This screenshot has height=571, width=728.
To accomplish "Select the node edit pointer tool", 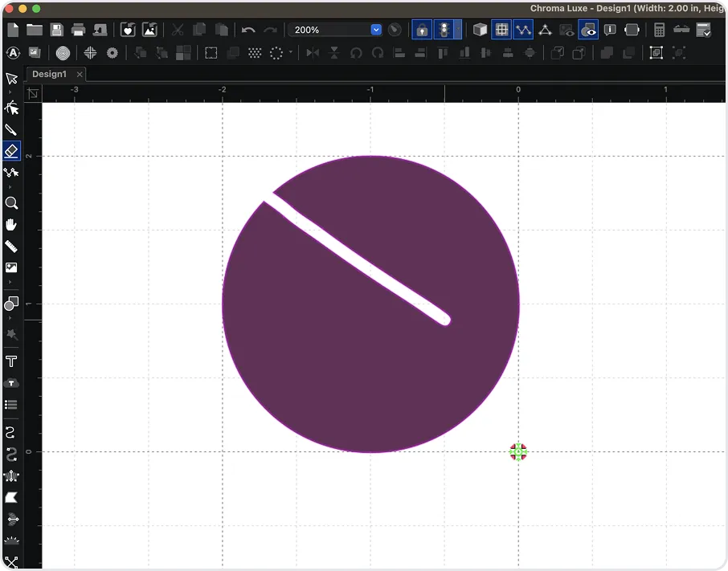I will [x=11, y=108].
